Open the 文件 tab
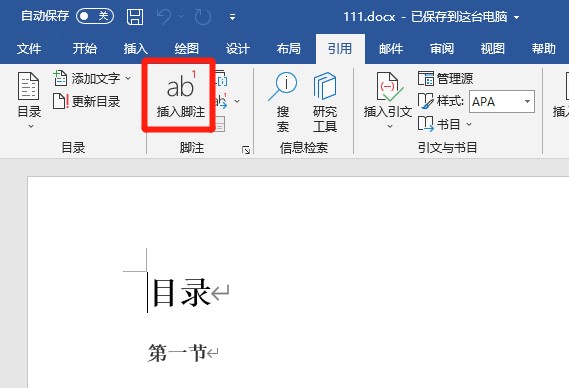The height and width of the screenshot is (388, 569). (29, 48)
